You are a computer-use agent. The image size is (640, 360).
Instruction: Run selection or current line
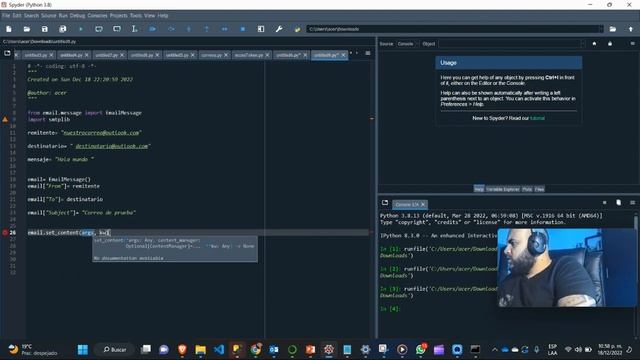pyautogui.click(x=134, y=29)
